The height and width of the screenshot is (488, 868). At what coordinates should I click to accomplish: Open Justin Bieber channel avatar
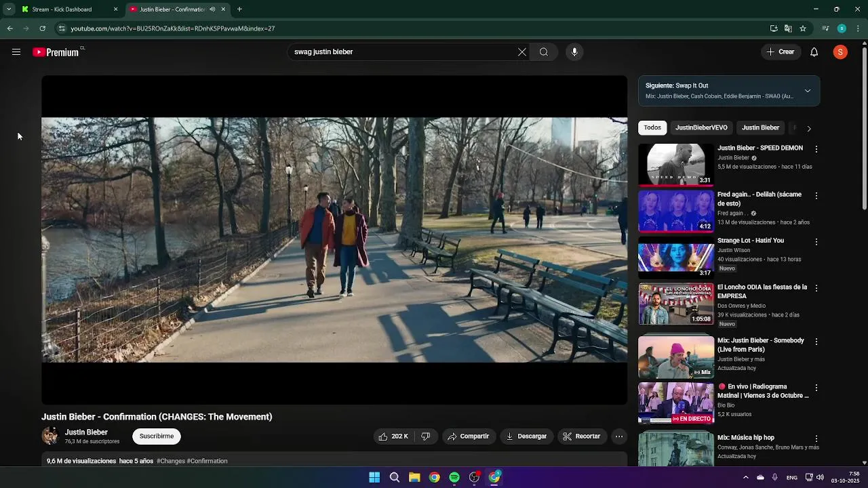tap(50, 436)
